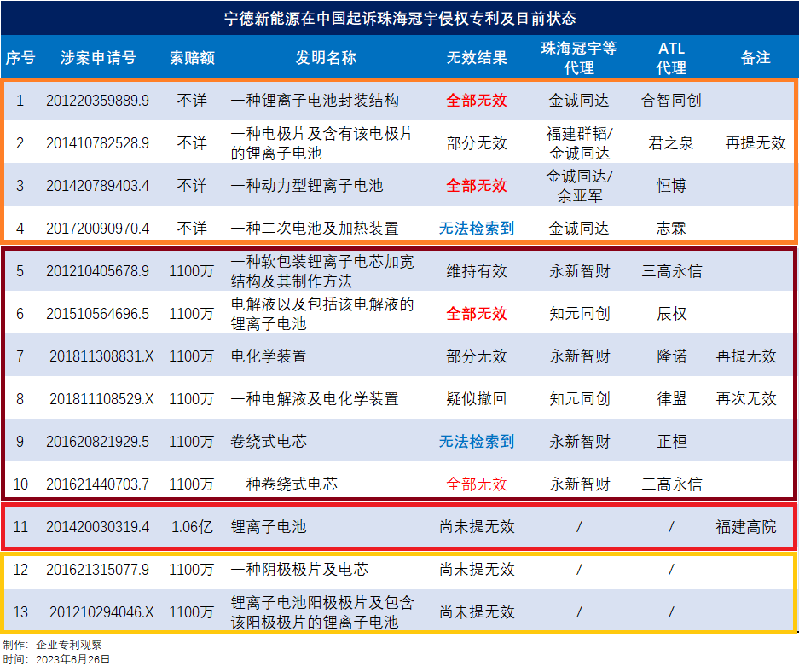The height and width of the screenshot is (672, 799).
Task: Click ATL agent 律盟
Action: 672,399
